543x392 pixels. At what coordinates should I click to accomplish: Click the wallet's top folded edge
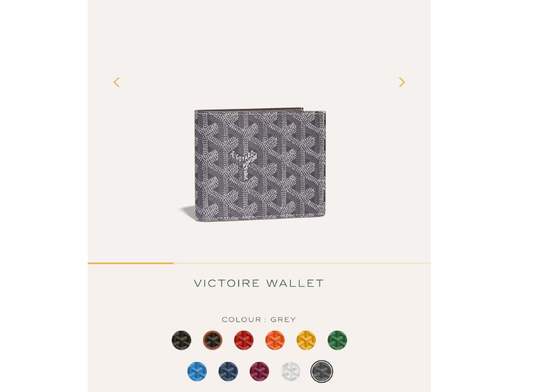click(249, 110)
